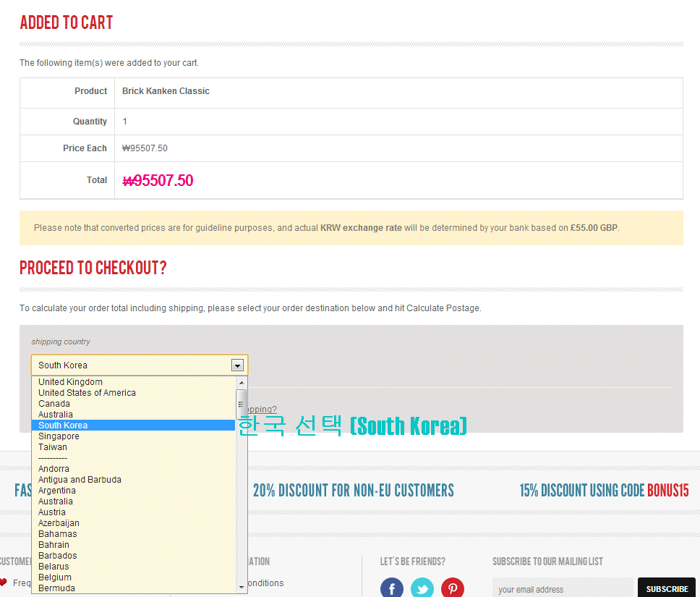
Task: Open the Facebook social icon
Action: click(392, 588)
